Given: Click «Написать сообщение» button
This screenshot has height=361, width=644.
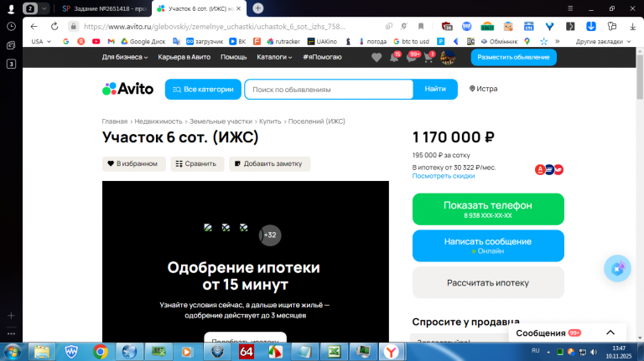Looking at the screenshot, I should 488,245.
